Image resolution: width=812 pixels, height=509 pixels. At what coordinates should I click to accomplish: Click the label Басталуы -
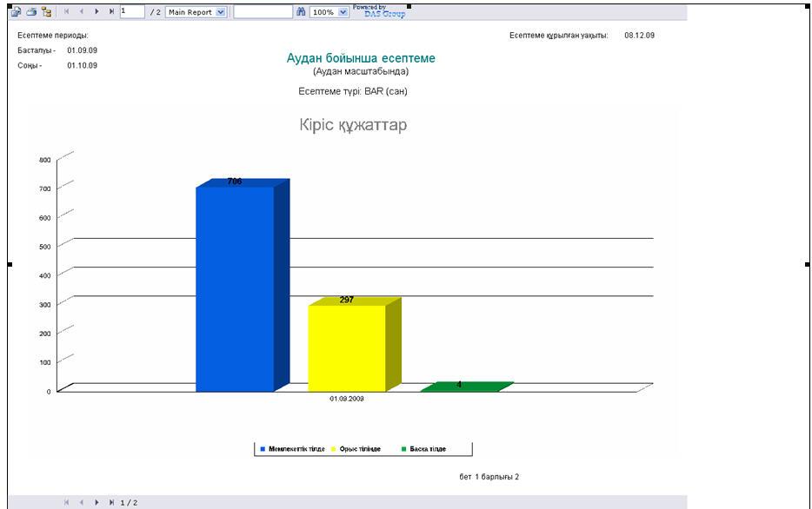coord(37,50)
